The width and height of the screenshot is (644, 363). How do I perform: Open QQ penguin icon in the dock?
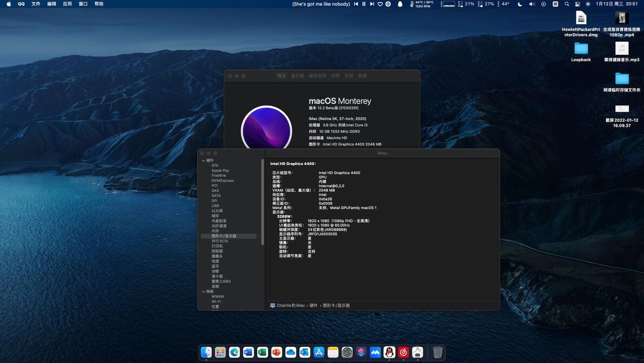[x=390, y=352]
